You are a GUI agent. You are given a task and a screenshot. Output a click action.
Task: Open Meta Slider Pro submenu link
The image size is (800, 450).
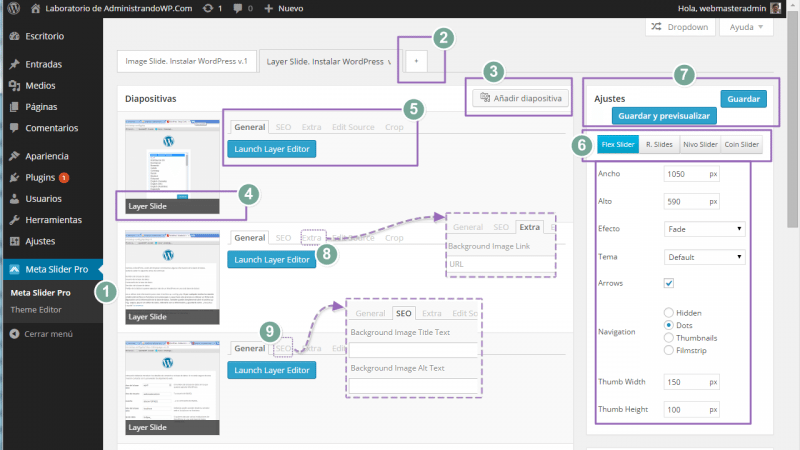40,293
